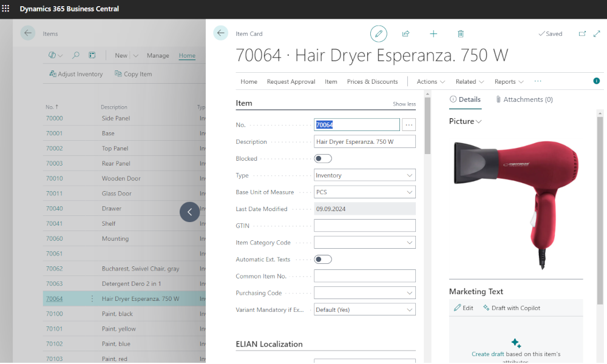
Task: Click the search magnifier in Items list
Action: 76,55
